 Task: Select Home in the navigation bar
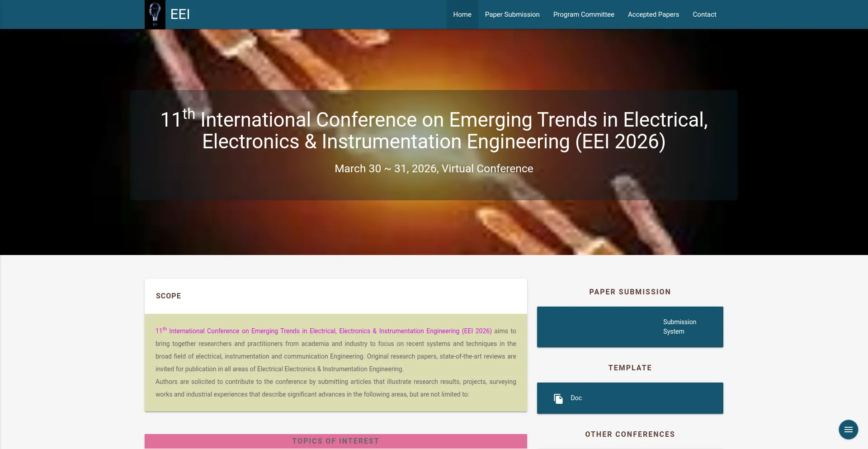pyautogui.click(x=462, y=14)
